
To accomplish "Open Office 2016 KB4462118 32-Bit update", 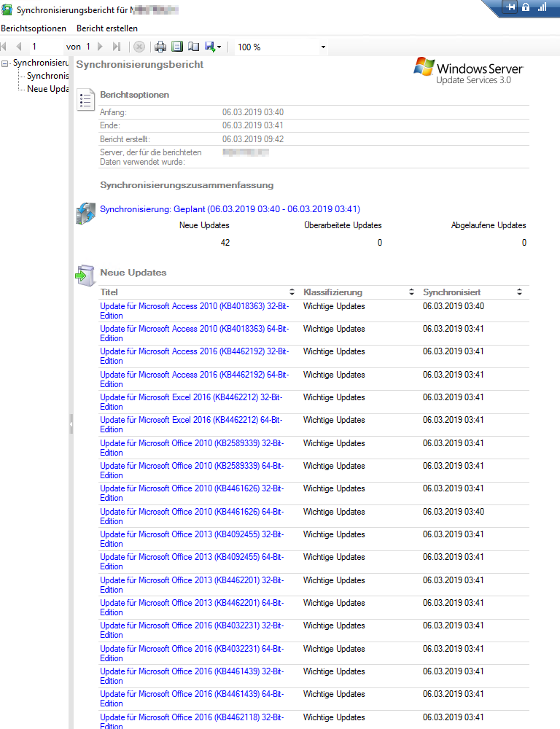I will coord(192,722).
